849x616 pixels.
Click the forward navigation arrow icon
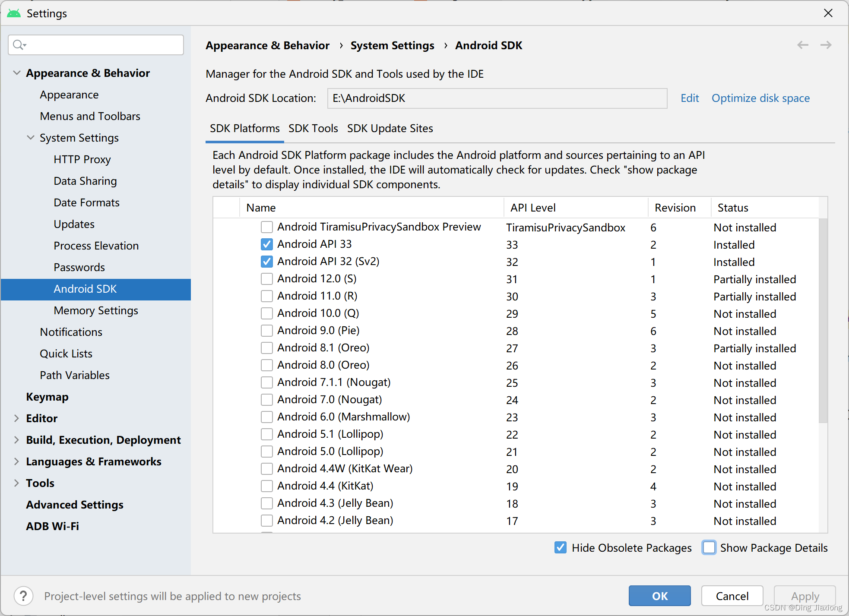click(826, 45)
